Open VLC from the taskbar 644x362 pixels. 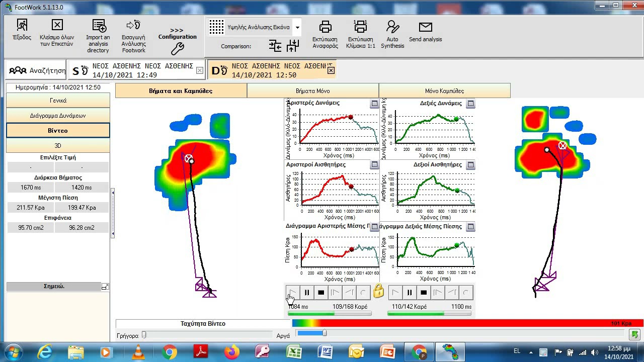point(138,352)
